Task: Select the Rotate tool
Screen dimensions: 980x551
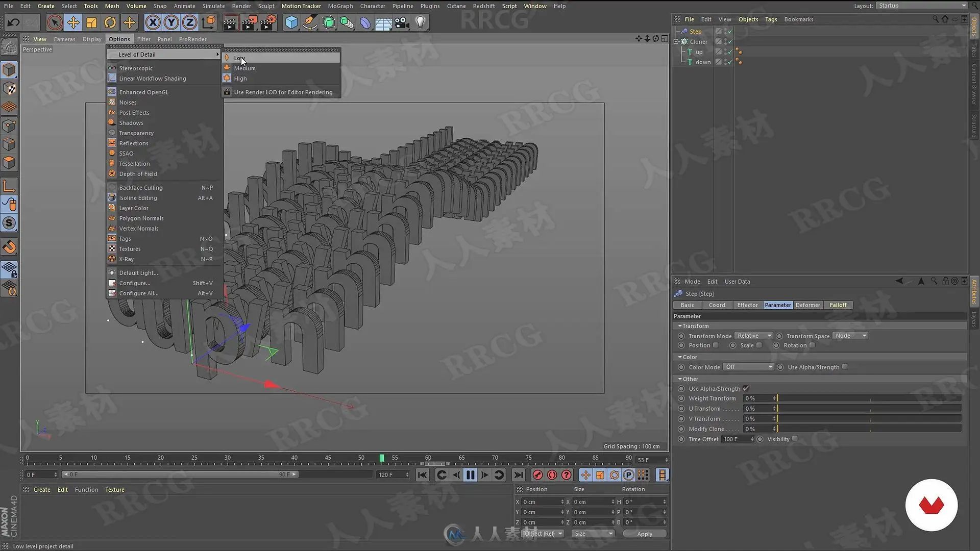Action: tap(110, 22)
